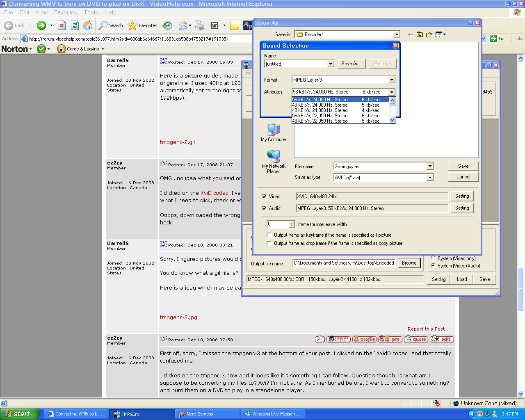
Task: Open the Save in Encoded dropdown
Action: [396, 34]
